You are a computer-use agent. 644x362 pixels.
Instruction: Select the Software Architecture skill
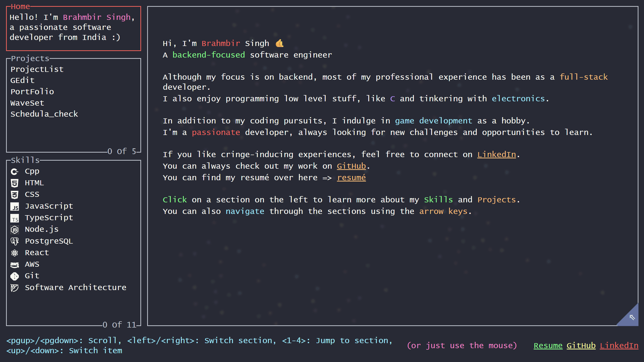tap(75, 288)
